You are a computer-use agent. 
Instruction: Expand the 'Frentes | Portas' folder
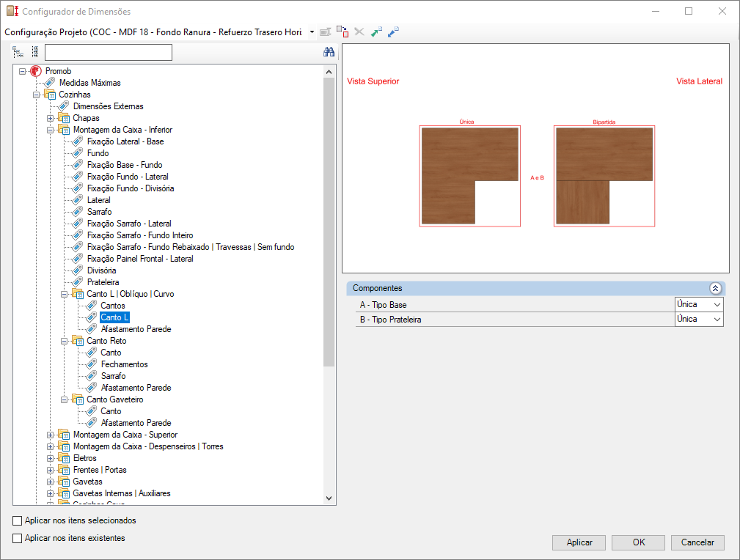[50, 470]
